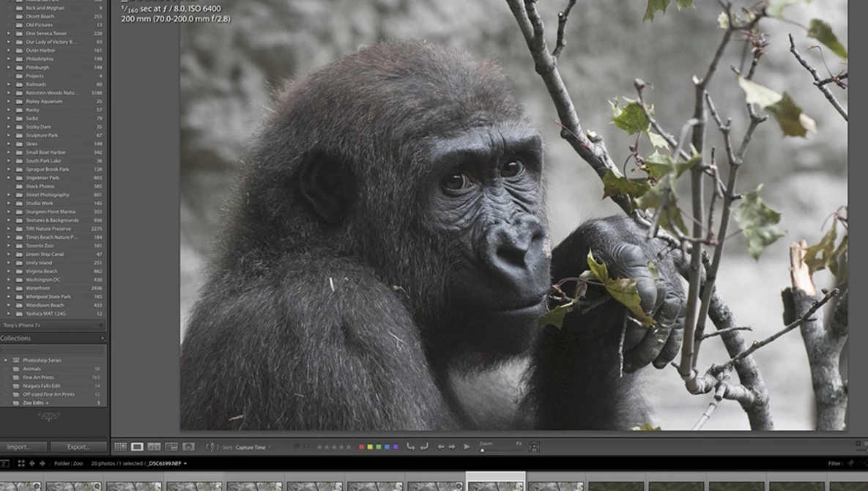Open People view face icon
The image size is (868, 491).
189,447
